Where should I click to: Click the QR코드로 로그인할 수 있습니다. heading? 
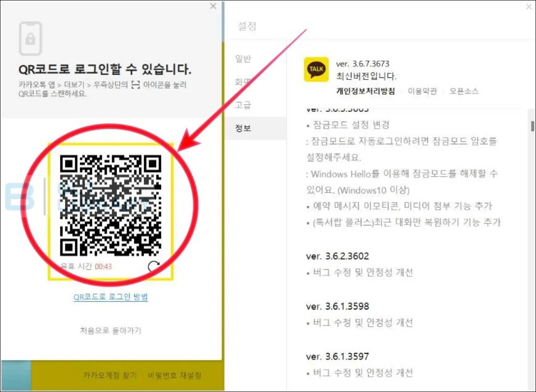(105, 69)
